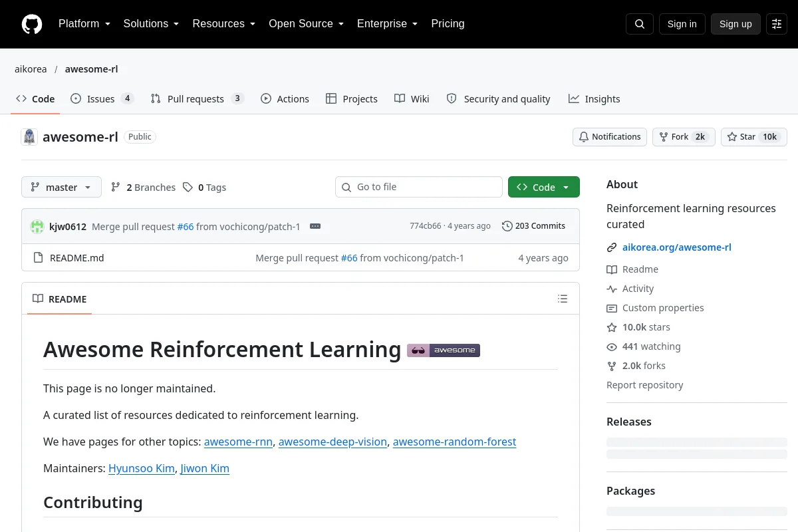The height and width of the screenshot is (532, 798).
Task: Open the awesome-deep-vision link
Action: tap(332, 442)
